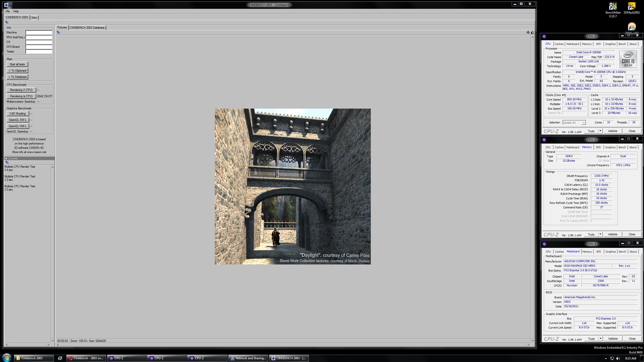Image resolution: width=644 pixels, height=362 pixels.
Task: Open the File menu
Action: pyautogui.click(x=8, y=11)
